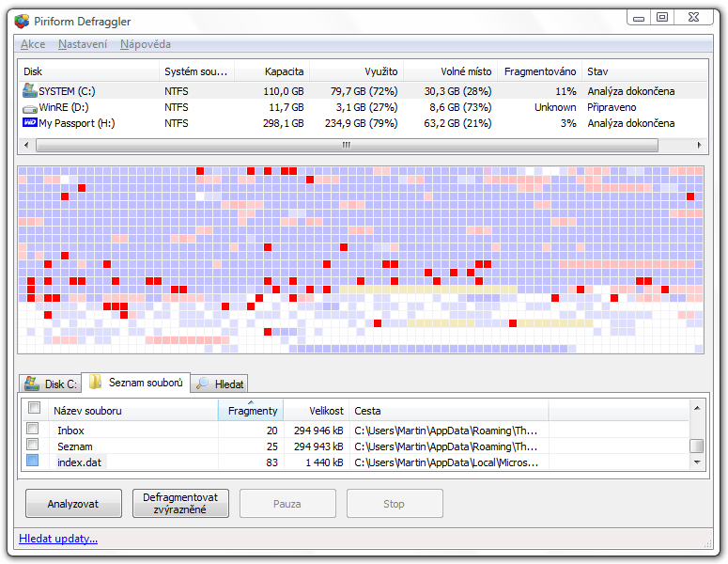Click the 3% fragmentation value for My Passport
This screenshot has height=564, width=728.
tap(568, 123)
